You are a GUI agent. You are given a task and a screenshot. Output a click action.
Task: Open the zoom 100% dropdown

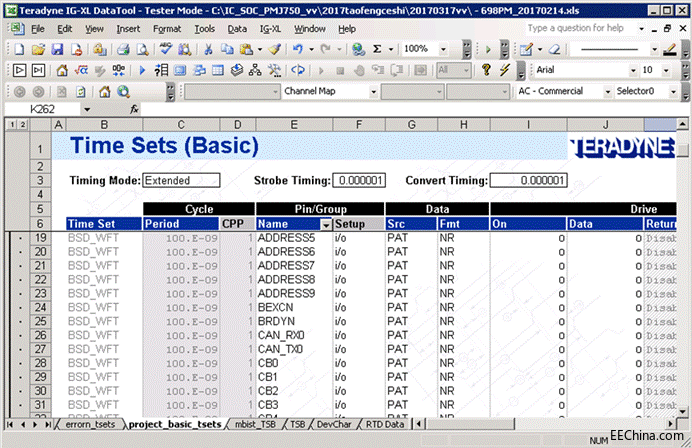[443, 49]
